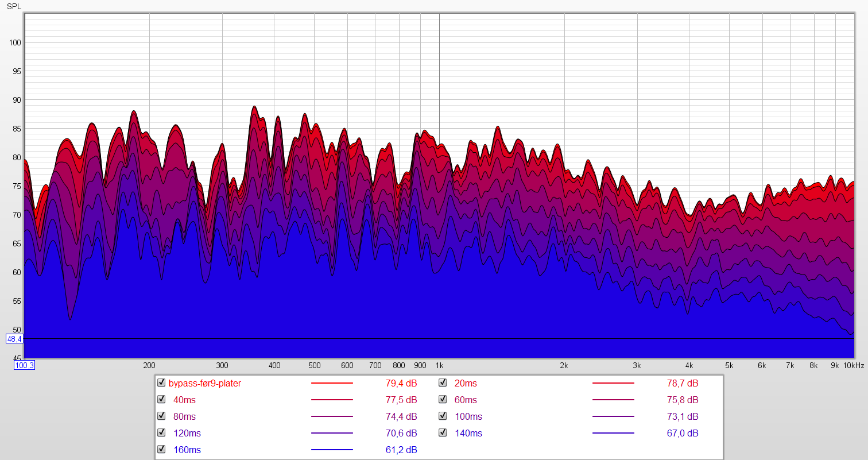Uncheck the 160ms trace checkbox
The width and height of the screenshot is (868, 460).
point(161,450)
